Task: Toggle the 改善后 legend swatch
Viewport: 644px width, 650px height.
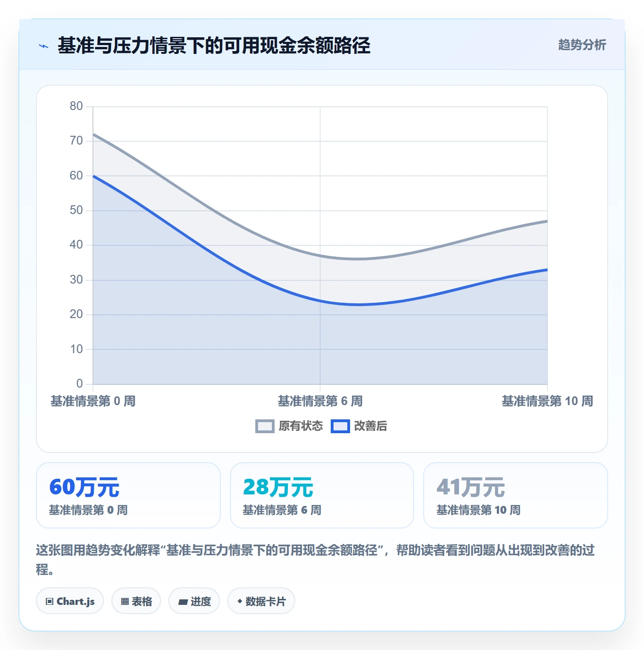Action: coord(340,426)
